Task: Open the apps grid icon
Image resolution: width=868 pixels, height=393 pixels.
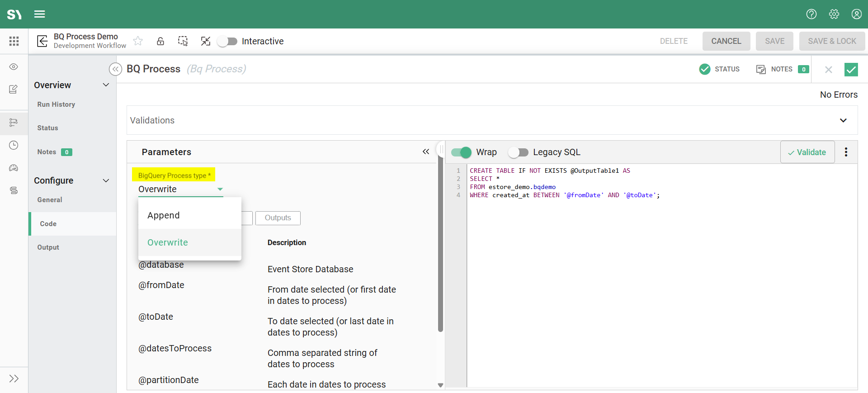Action: 14,41
